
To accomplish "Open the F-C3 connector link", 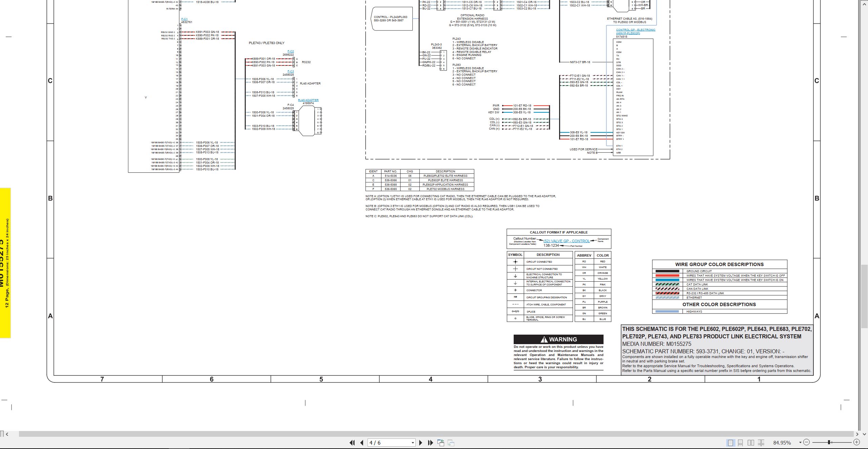I will pos(291,71).
